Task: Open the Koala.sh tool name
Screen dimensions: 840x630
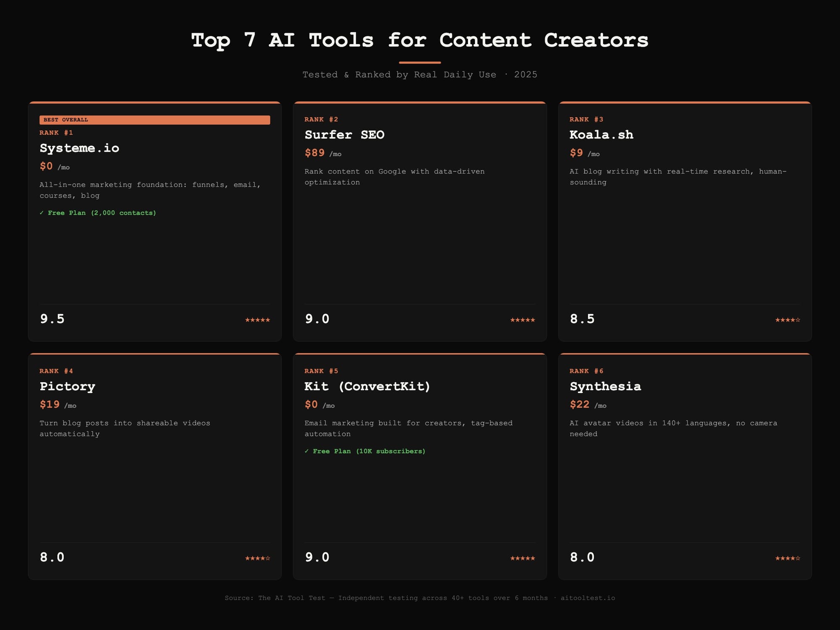Action: (x=601, y=135)
